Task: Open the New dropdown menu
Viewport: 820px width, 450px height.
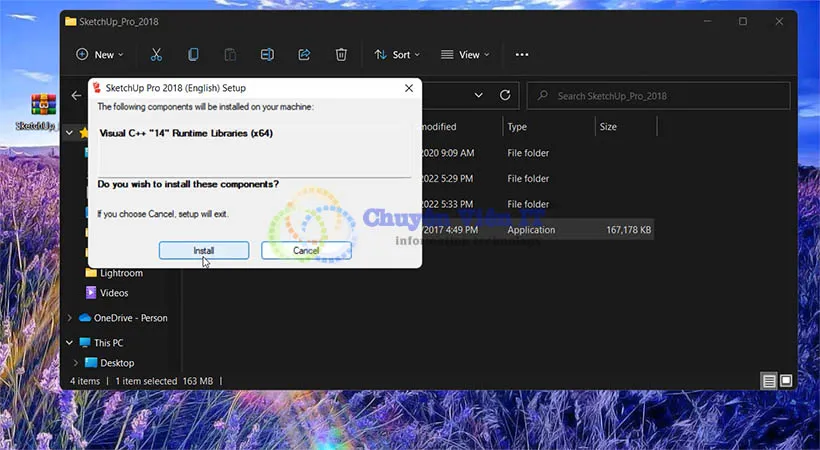Action: point(99,54)
